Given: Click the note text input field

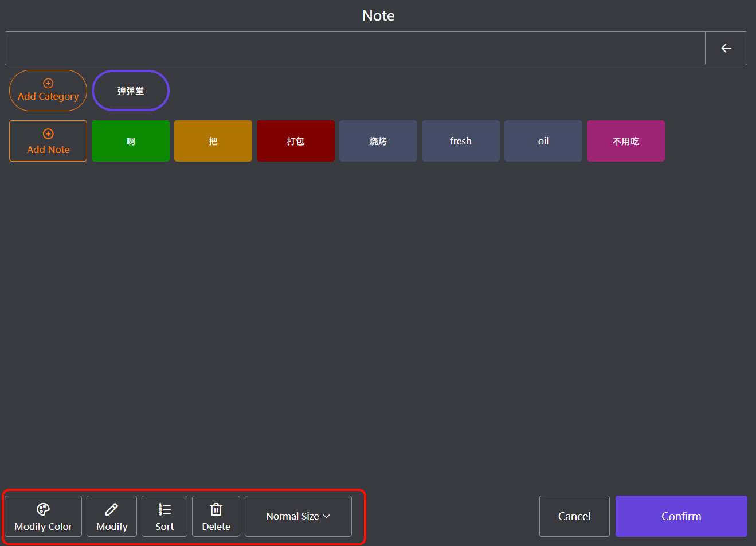Looking at the screenshot, I should (354, 48).
